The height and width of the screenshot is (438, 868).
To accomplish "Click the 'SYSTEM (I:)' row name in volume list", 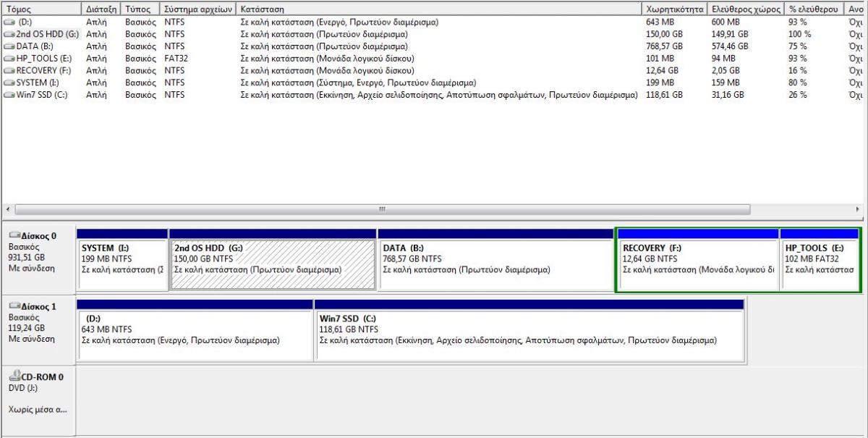I will 38,83.
